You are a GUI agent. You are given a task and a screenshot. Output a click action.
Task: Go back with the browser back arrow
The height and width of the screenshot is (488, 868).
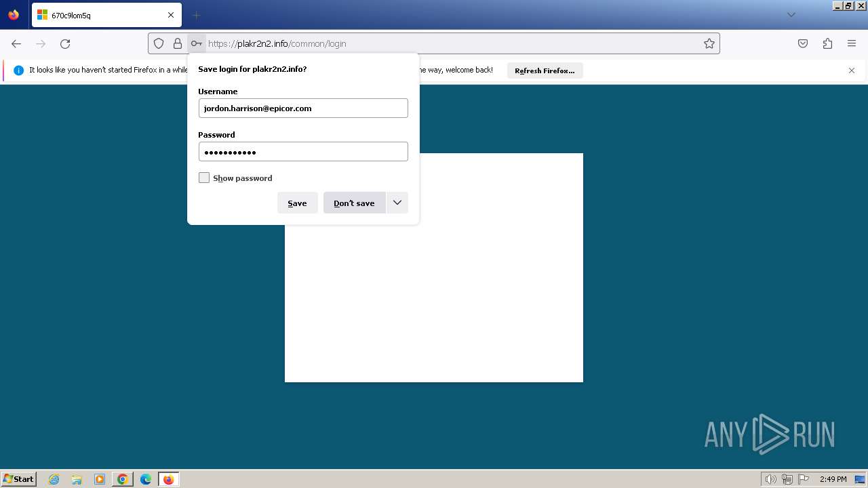[16, 43]
